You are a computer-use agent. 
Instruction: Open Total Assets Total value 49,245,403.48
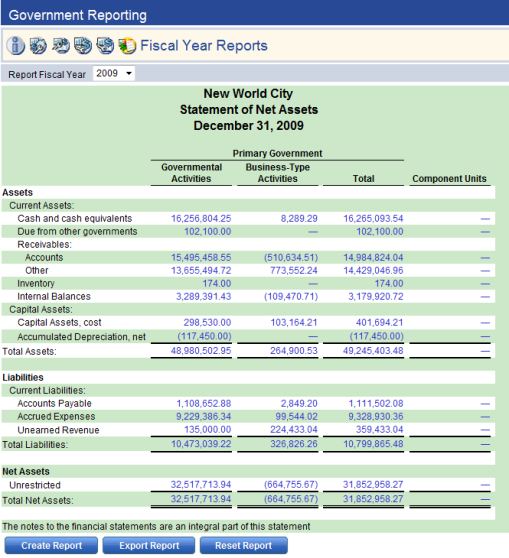tap(373, 351)
